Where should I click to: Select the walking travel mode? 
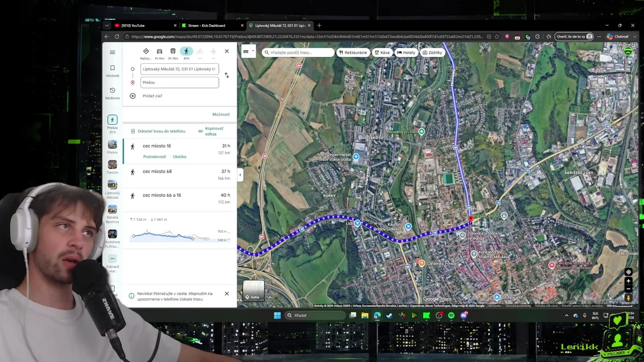click(x=186, y=51)
